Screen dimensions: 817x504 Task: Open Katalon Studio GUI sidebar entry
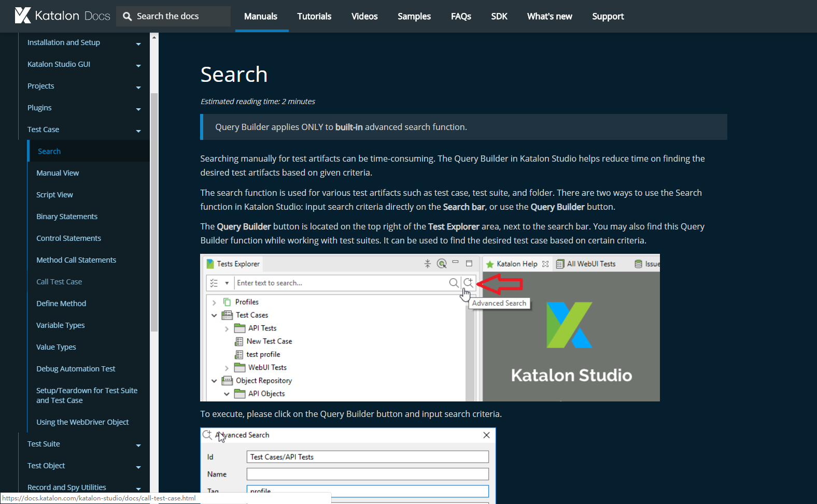coord(59,64)
